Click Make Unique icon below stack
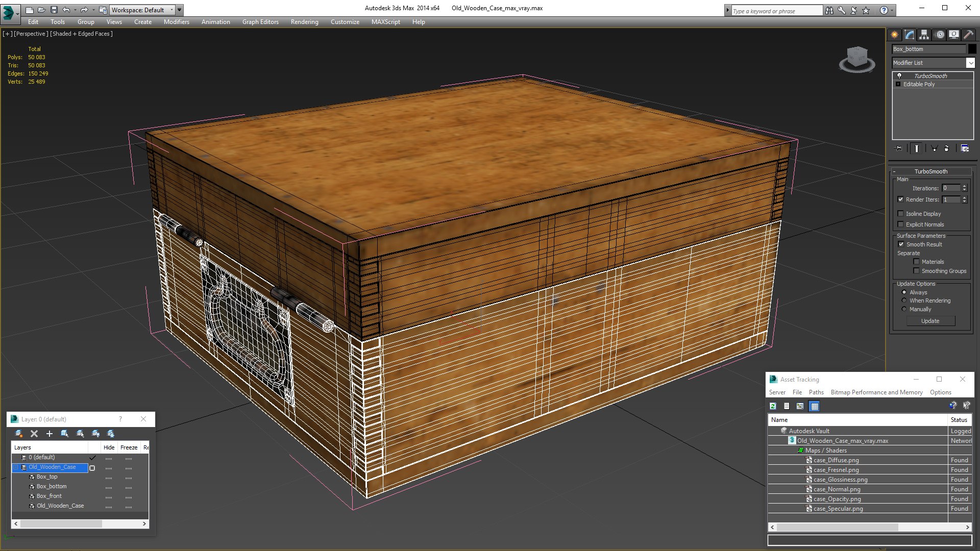Image resolution: width=980 pixels, height=551 pixels. click(x=934, y=148)
